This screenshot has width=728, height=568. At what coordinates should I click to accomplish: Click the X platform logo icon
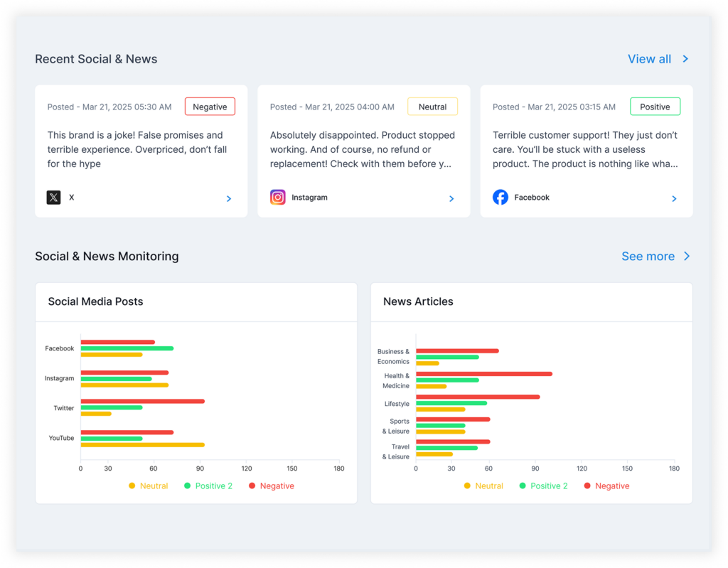(x=53, y=198)
